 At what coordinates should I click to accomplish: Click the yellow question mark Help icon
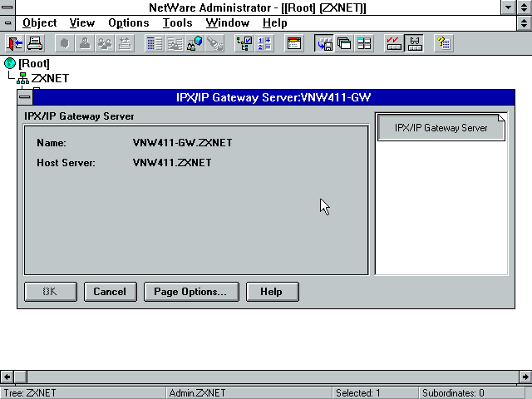pos(444,43)
